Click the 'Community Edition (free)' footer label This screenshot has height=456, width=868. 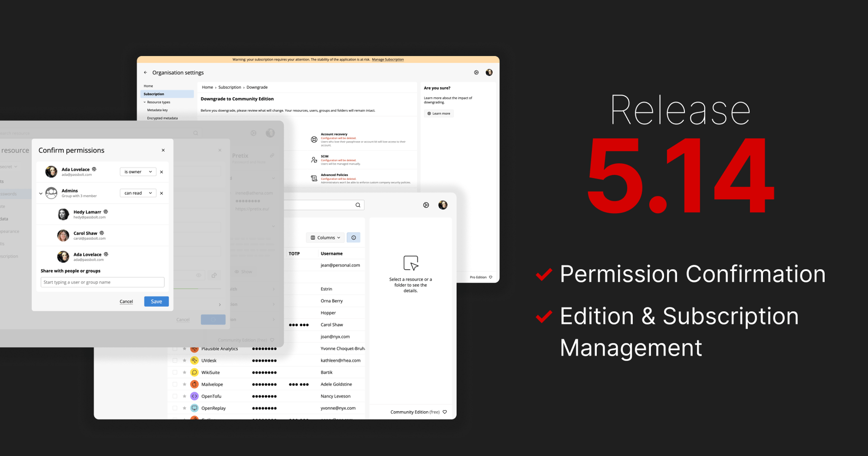[415, 412]
